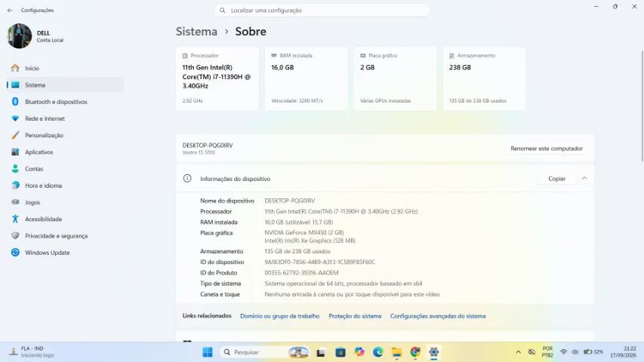Open Rede e Internet settings

click(65, 118)
